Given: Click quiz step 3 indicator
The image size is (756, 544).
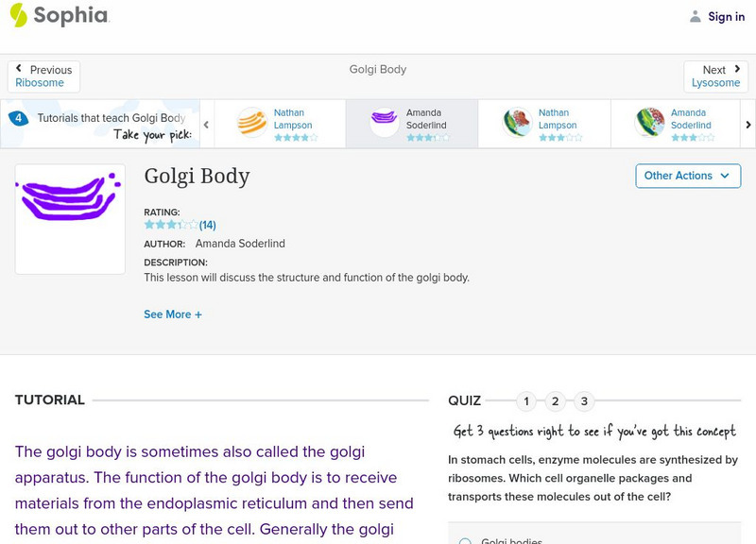Looking at the screenshot, I should (586, 400).
